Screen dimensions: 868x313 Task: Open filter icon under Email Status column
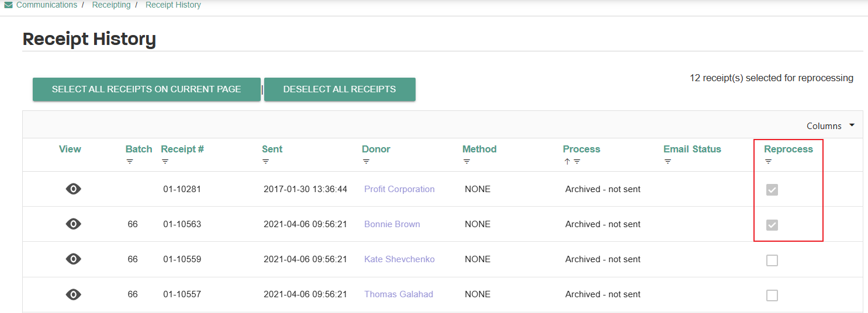[x=668, y=162]
